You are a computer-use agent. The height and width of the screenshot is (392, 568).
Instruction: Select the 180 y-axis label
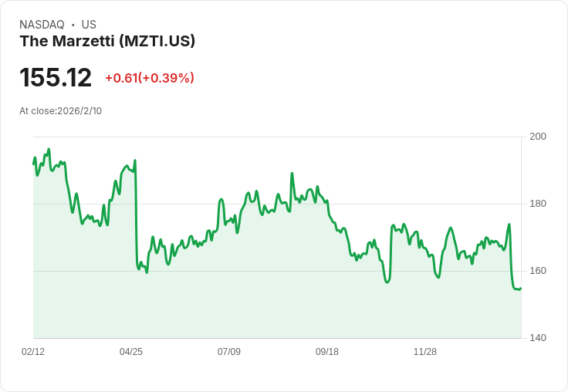coord(538,204)
